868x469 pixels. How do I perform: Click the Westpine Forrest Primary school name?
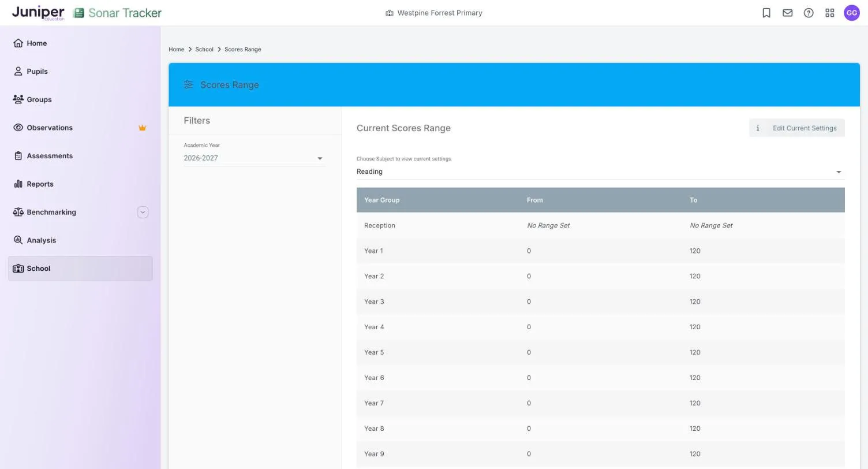[x=440, y=13]
